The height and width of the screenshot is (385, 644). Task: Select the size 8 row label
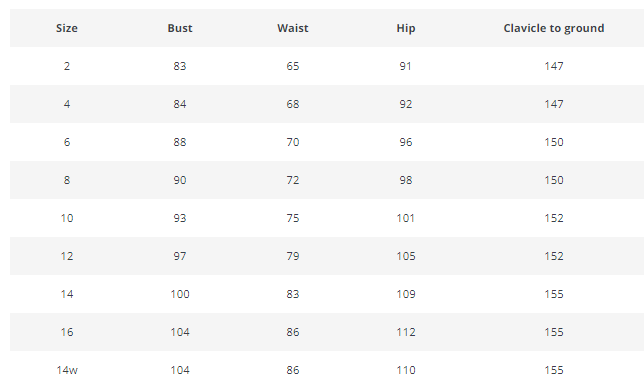click(67, 180)
